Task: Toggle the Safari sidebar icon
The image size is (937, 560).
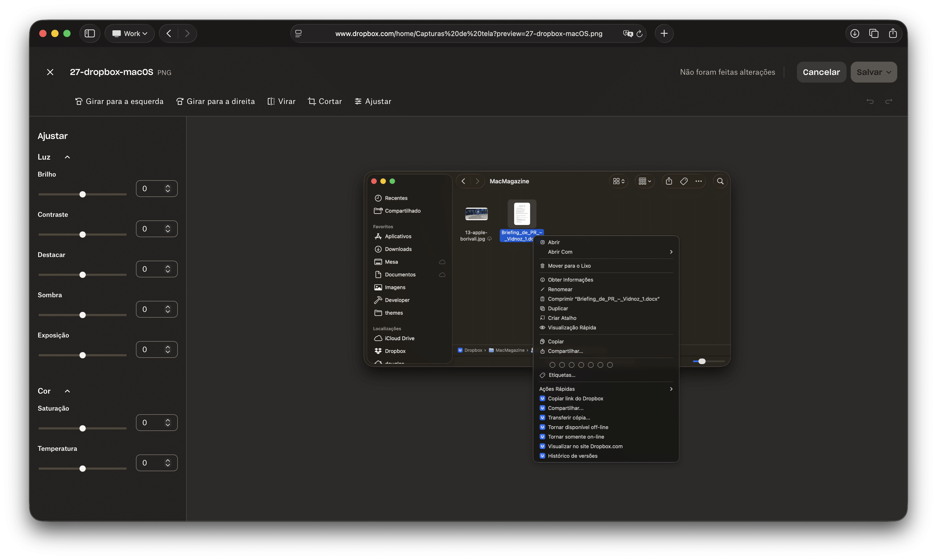Action: point(89,34)
